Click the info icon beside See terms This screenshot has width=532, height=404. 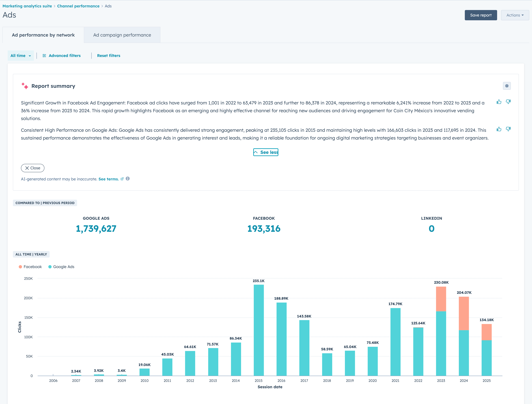pos(128,179)
